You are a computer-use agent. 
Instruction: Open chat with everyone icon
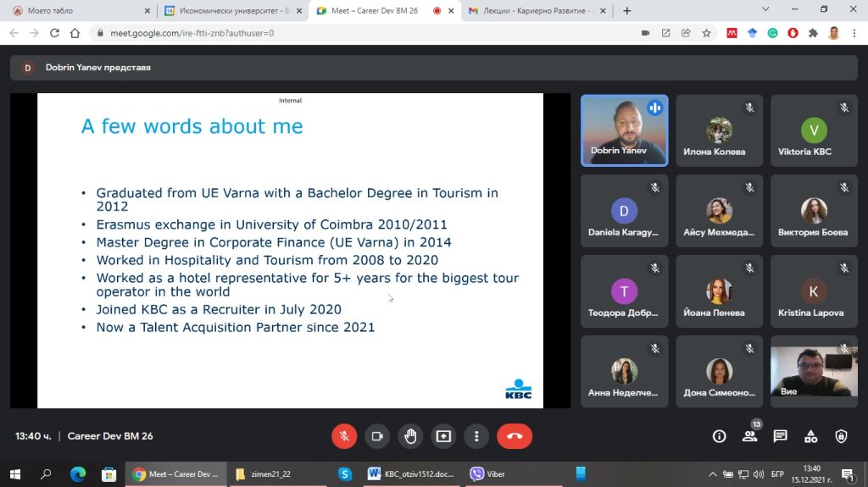780,436
